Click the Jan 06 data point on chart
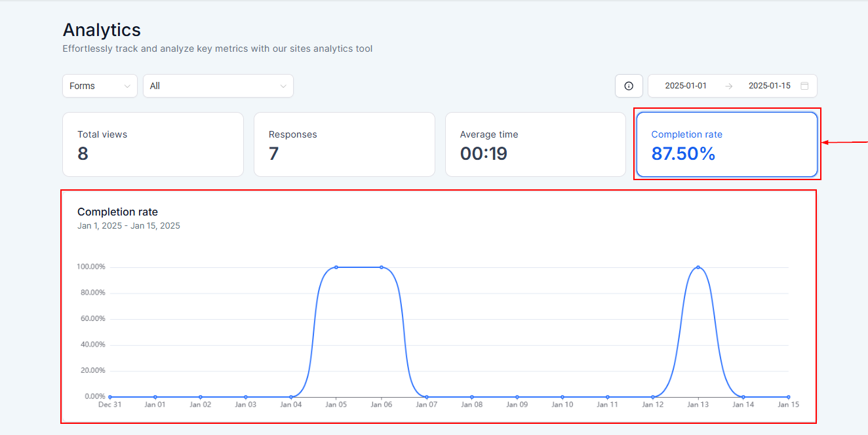 tap(382, 267)
